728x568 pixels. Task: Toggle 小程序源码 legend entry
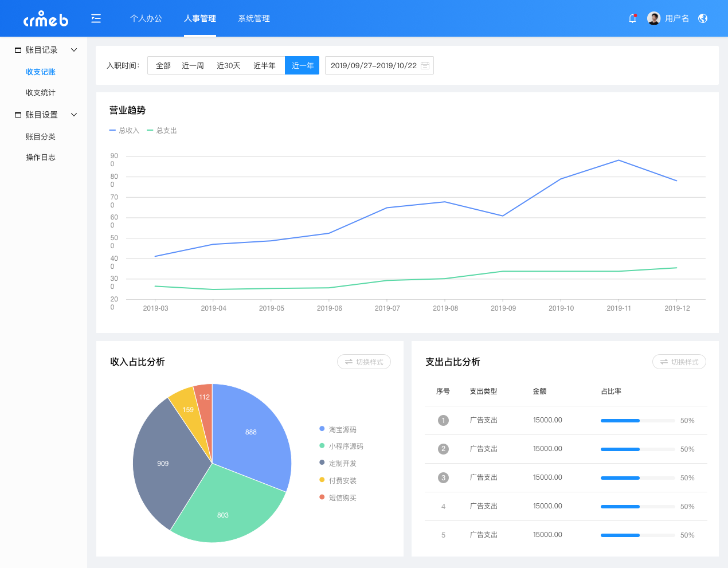point(342,446)
